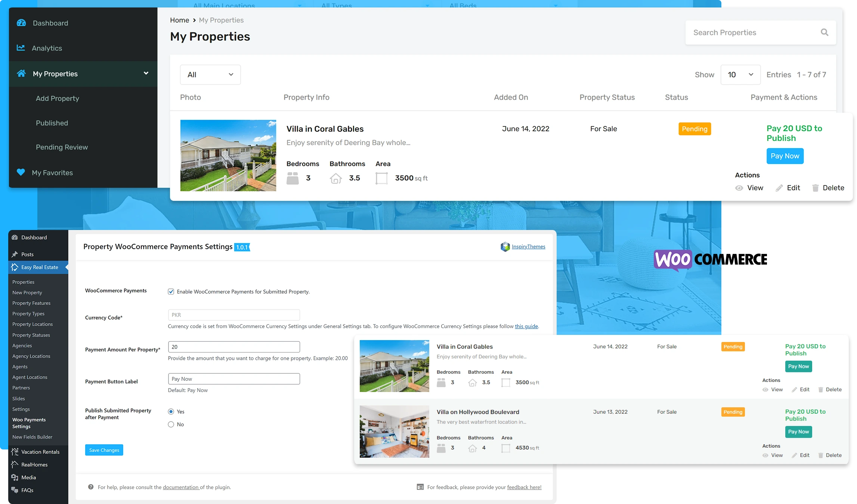
Task: Click the Payment Amount Per Property field
Action: [x=234, y=347]
